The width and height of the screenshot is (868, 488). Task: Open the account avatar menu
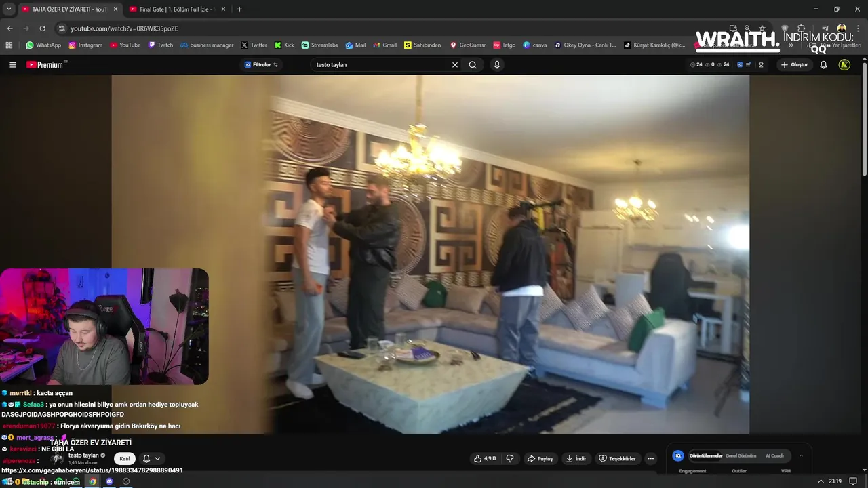click(x=844, y=65)
